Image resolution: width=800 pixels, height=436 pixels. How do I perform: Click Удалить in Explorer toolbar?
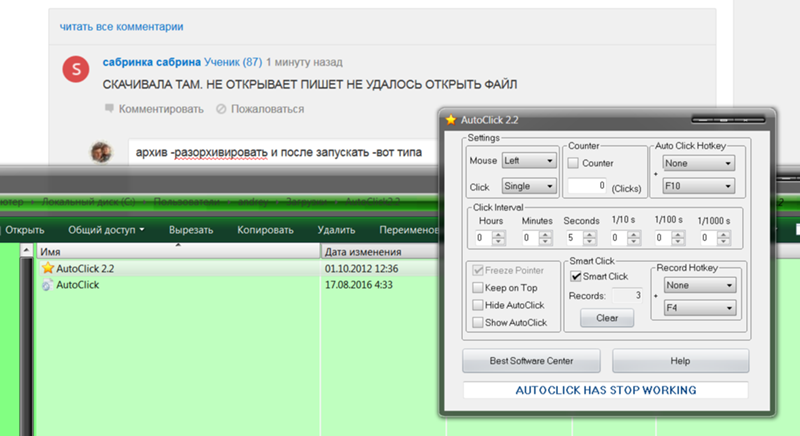(x=336, y=230)
